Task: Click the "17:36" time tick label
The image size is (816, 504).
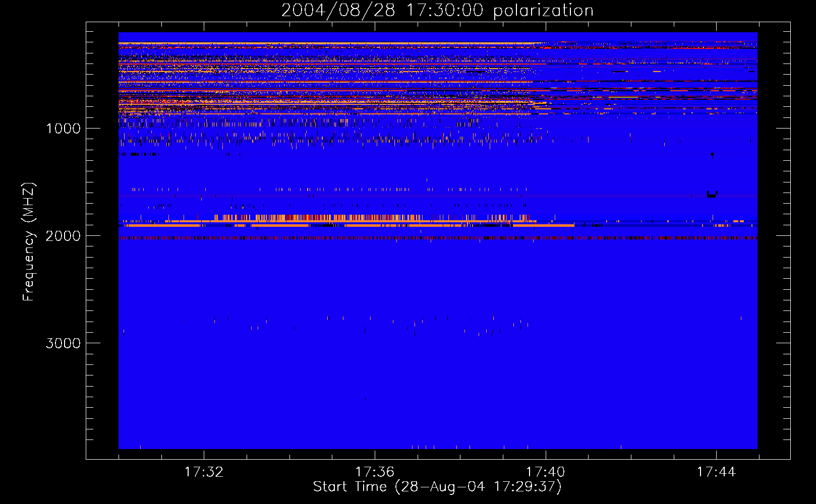Action: click(375, 472)
